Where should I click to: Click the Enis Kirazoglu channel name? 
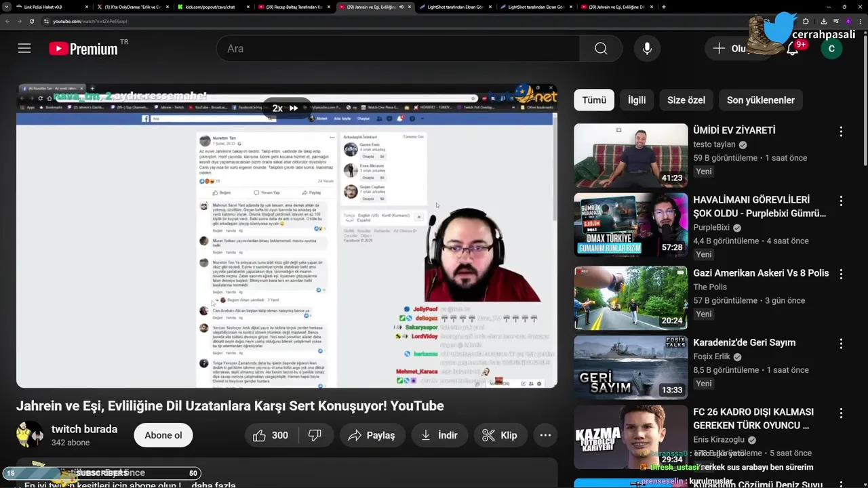pyautogui.click(x=719, y=439)
